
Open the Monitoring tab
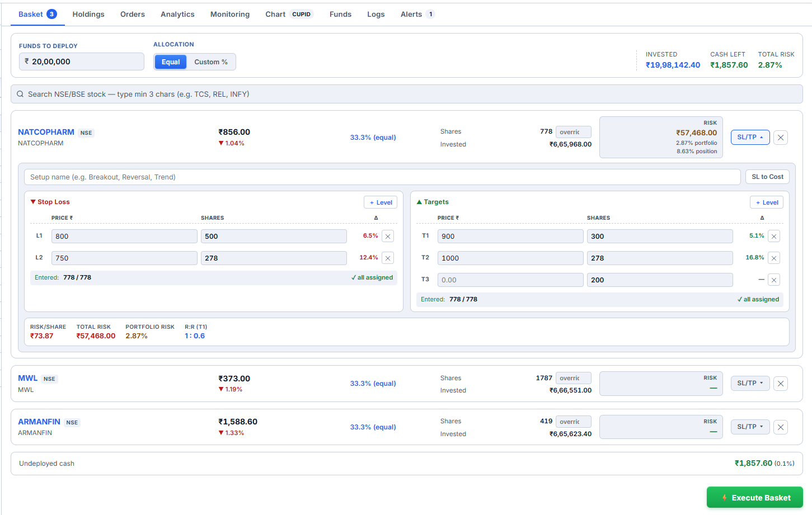pos(230,14)
